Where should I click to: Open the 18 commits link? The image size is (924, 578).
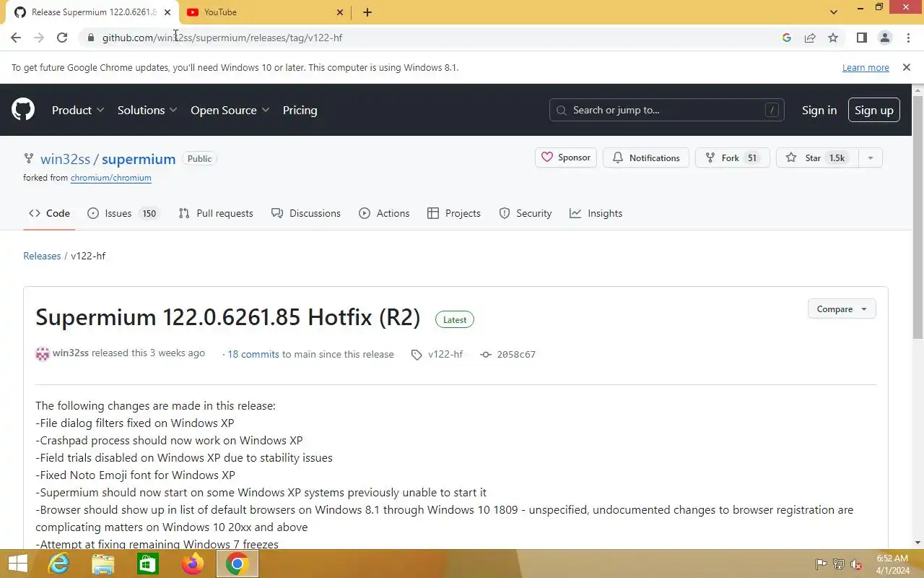[x=253, y=355]
